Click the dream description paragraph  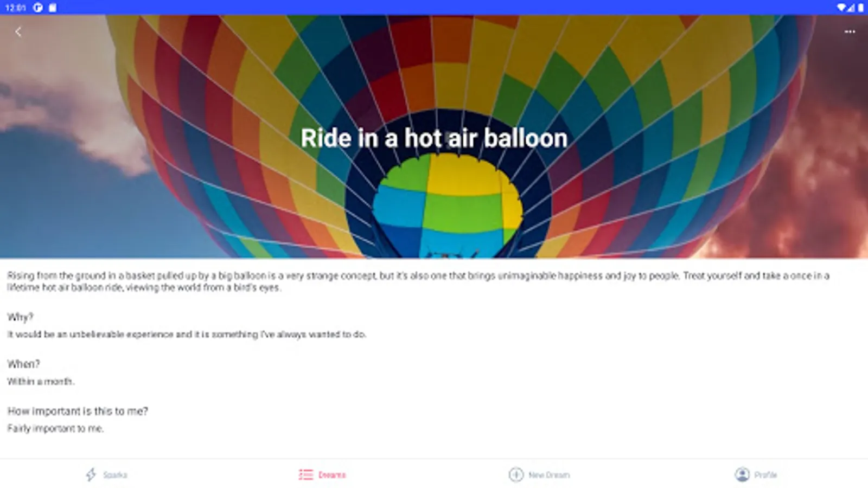(x=418, y=281)
